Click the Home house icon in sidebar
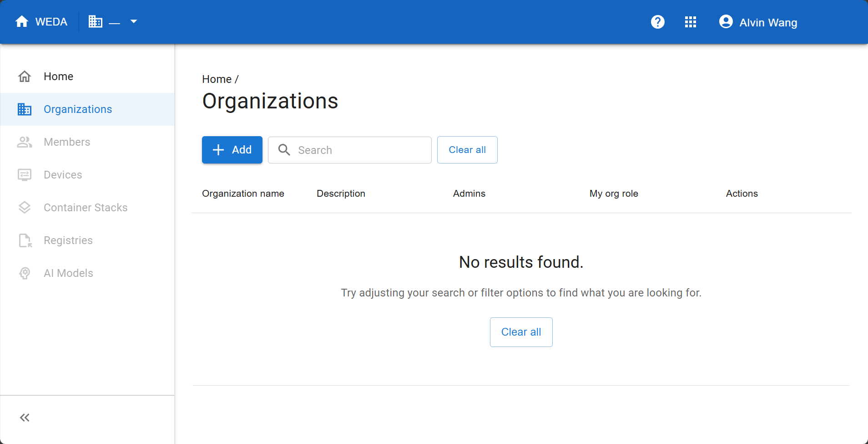 [x=25, y=77]
